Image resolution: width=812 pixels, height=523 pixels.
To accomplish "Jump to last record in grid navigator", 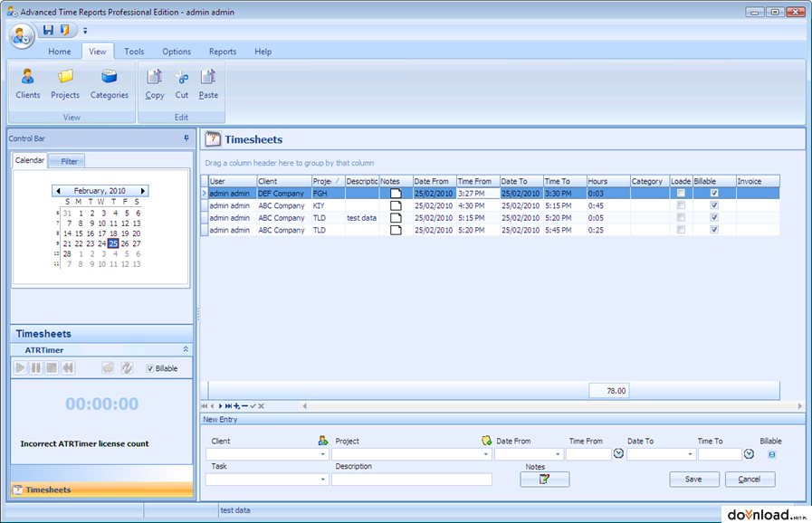I will [x=228, y=406].
